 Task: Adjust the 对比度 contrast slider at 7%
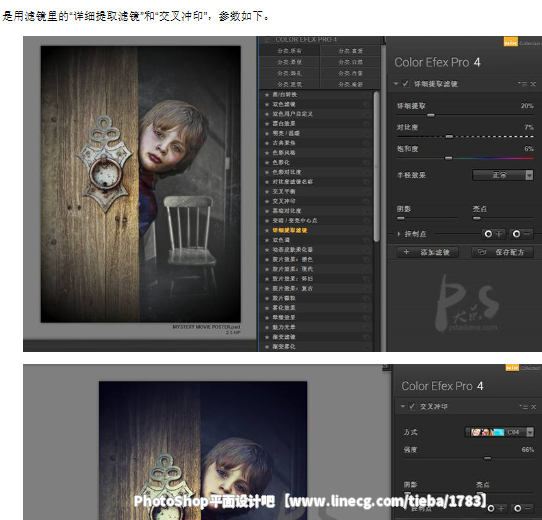click(x=449, y=137)
